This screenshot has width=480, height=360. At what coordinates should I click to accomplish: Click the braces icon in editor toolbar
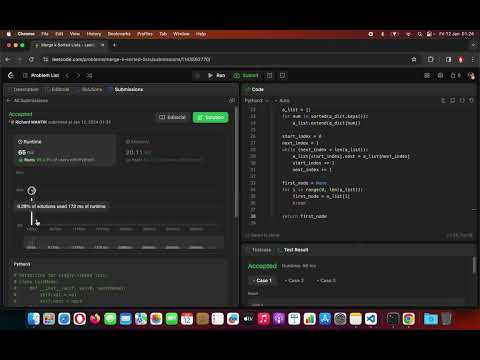tap(462, 100)
